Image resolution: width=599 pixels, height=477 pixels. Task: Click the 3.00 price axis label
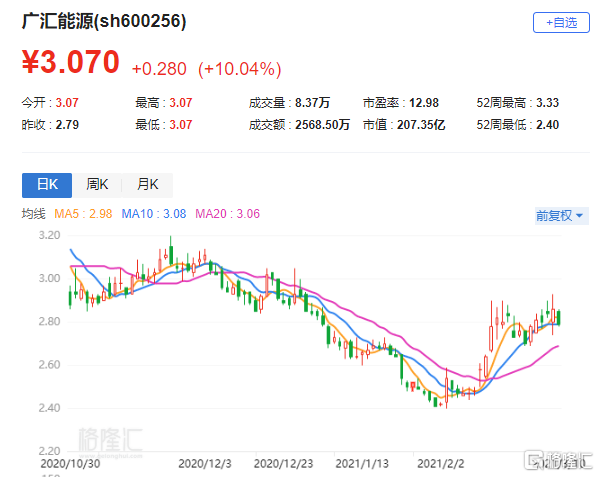coord(49,278)
